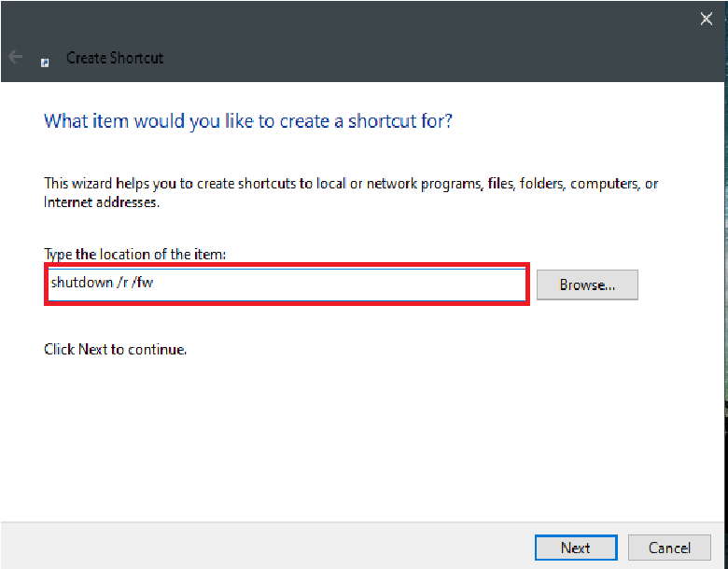Click the wizard description paragraph text
Viewport: 728px width, 569px height.
point(351,192)
